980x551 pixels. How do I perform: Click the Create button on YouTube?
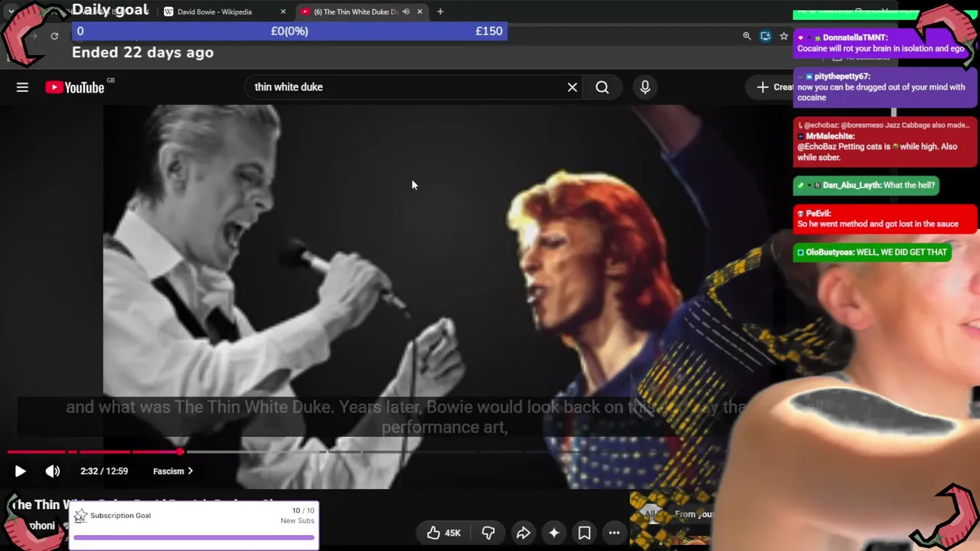[773, 87]
